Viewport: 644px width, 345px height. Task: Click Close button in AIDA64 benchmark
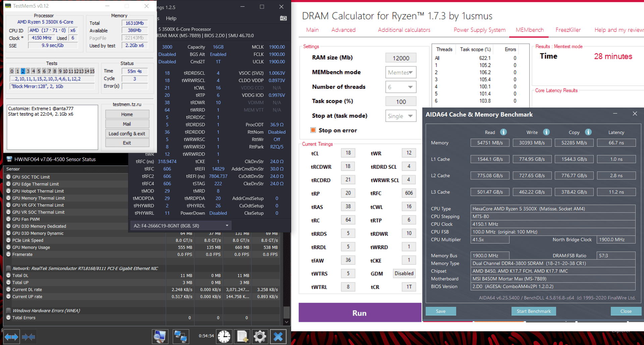click(626, 311)
